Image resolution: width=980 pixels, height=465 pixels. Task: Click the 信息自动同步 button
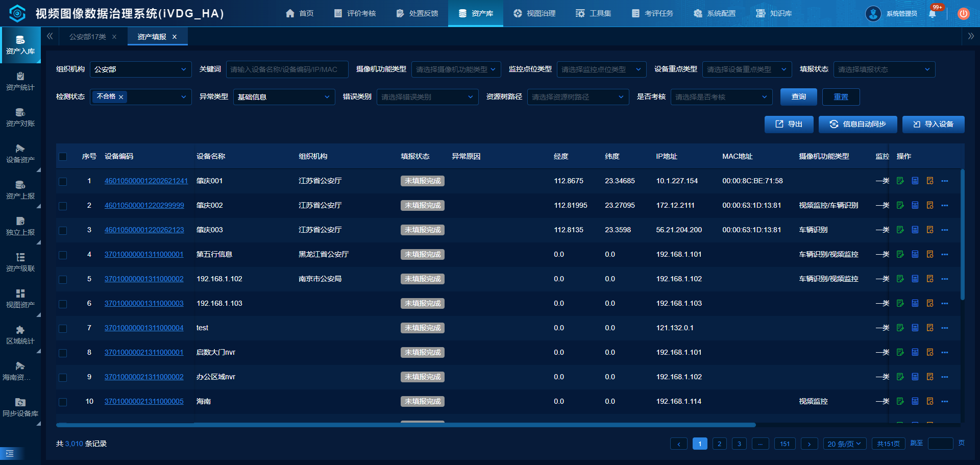click(857, 124)
